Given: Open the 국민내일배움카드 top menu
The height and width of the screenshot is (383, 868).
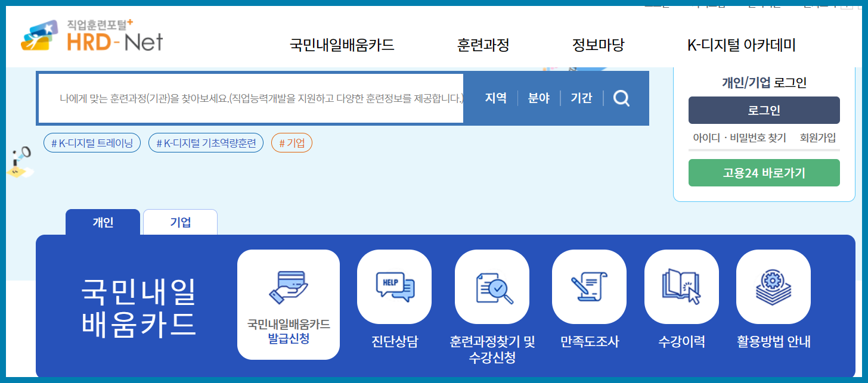Looking at the screenshot, I should pyautogui.click(x=342, y=45).
